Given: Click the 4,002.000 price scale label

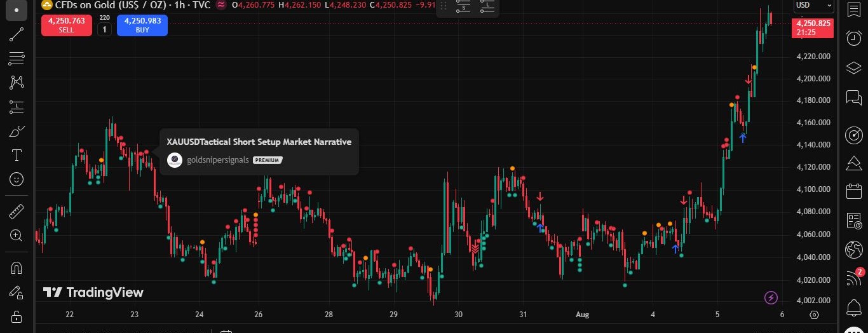Looking at the screenshot, I should point(813,301).
